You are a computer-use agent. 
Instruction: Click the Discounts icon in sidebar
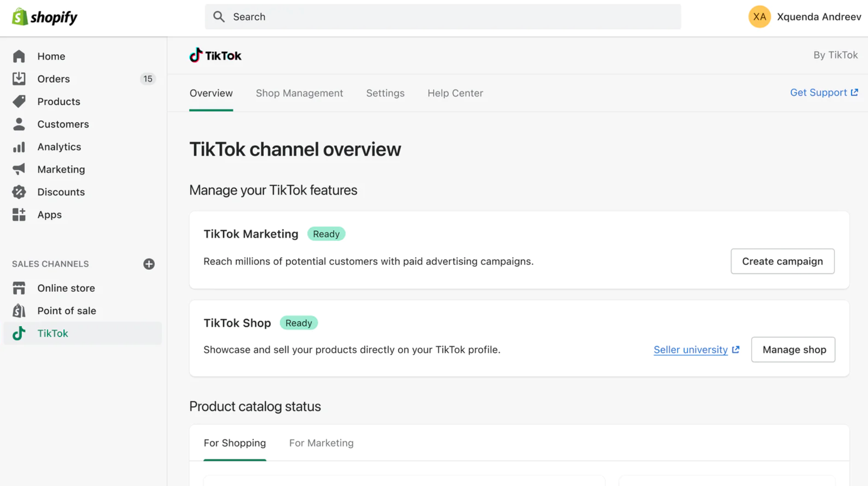[18, 192]
